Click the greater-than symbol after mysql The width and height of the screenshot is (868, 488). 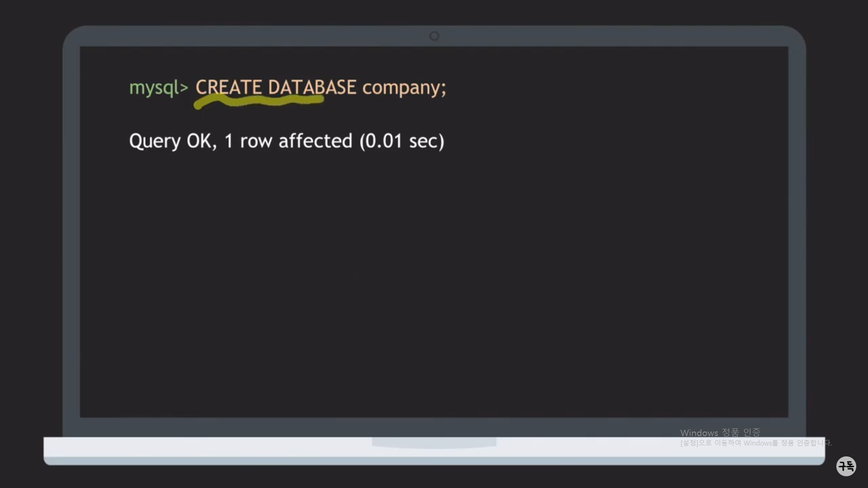click(184, 88)
